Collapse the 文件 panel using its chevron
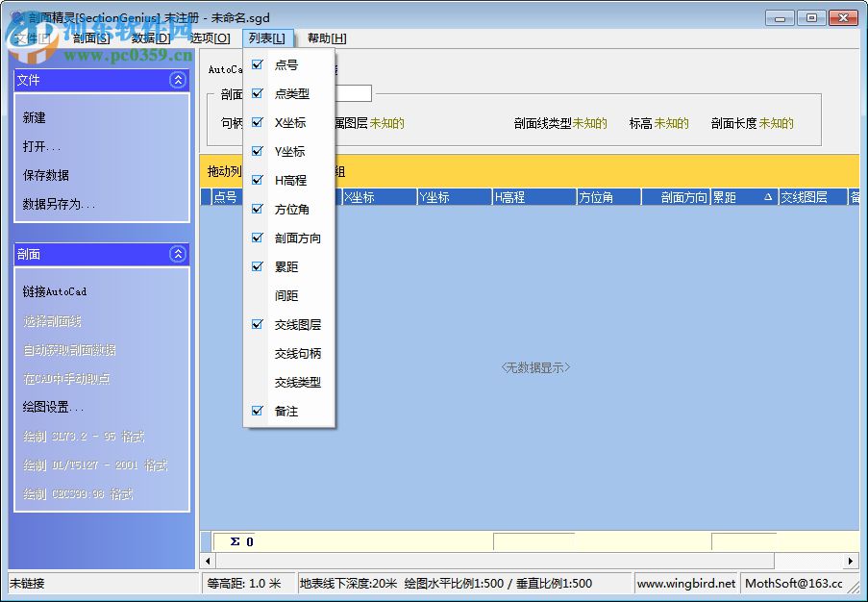868x602 pixels. click(x=178, y=81)
